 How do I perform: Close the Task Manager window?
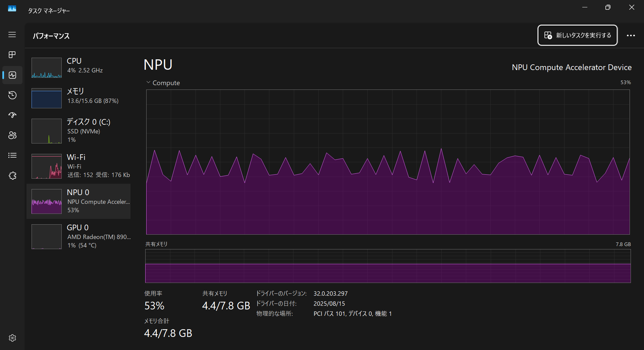(632, 7)
